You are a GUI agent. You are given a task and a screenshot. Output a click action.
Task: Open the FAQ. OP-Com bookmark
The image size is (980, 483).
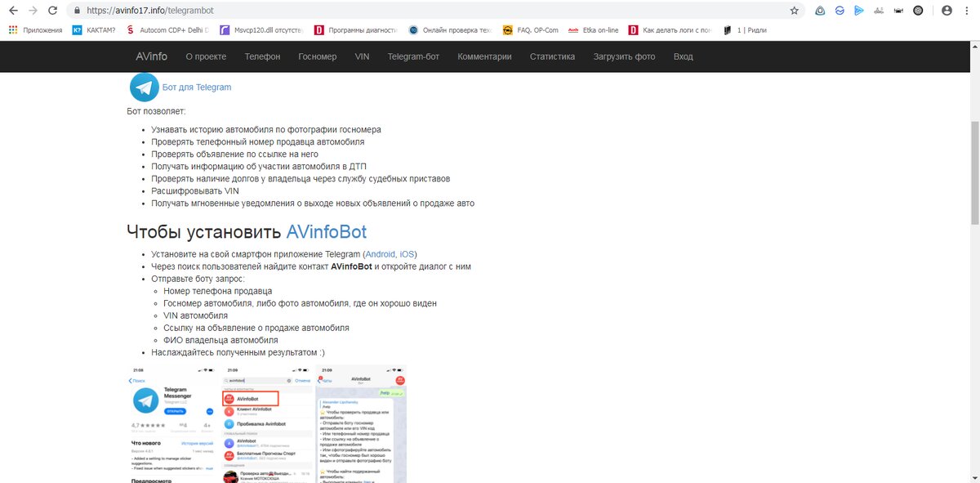coord(531,30)
